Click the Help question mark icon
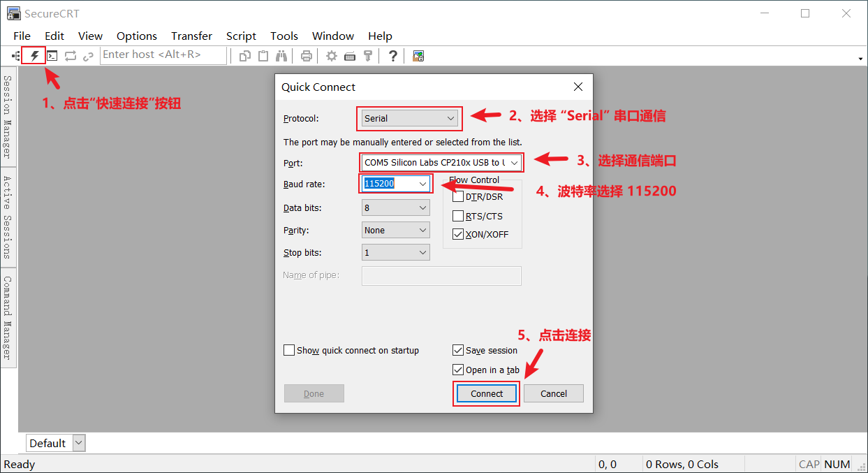Screen dimensions: 868x473 393,56
